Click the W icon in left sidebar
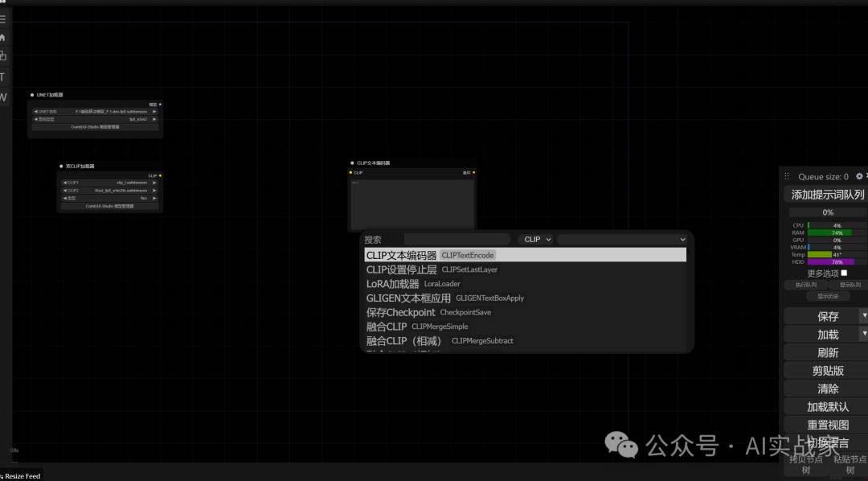Screen dimensions: 868x481 2,97
